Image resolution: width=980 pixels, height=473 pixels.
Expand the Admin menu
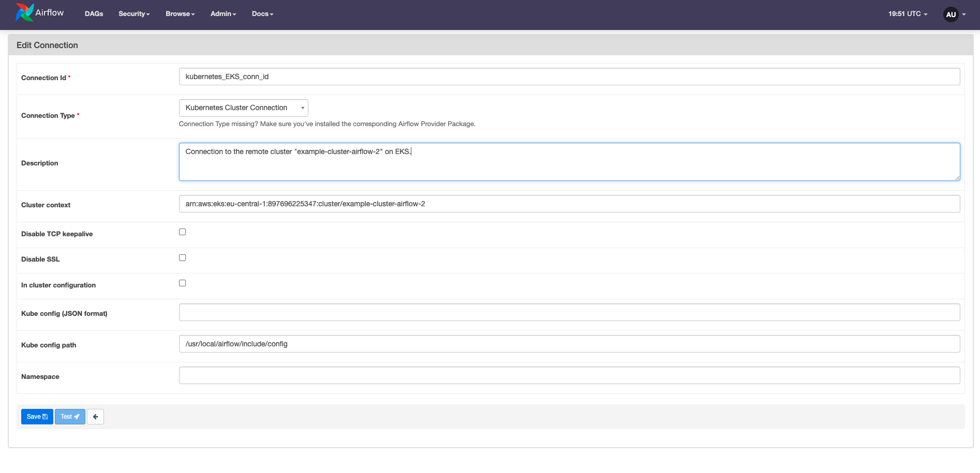[x=222, y=14]
